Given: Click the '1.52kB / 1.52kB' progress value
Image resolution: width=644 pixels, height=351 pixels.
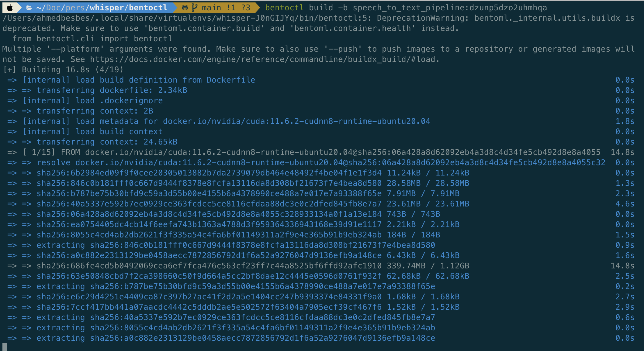Looking at the screenshot, I should coord(423,307).
